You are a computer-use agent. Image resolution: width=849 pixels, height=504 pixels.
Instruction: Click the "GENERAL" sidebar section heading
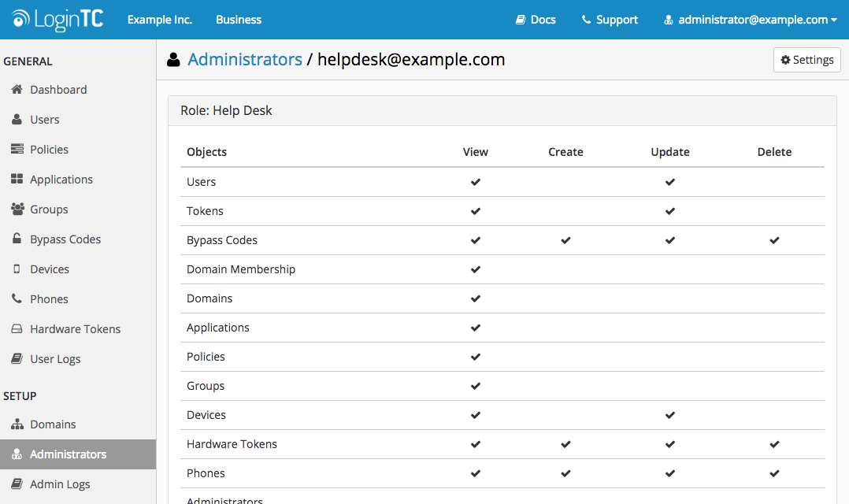point(28,61)
